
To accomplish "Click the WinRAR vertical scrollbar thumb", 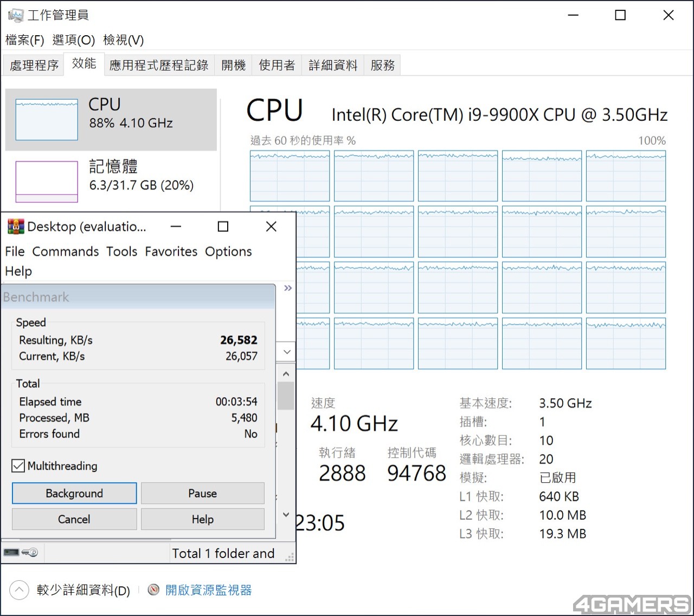I will tap(286, 395).
